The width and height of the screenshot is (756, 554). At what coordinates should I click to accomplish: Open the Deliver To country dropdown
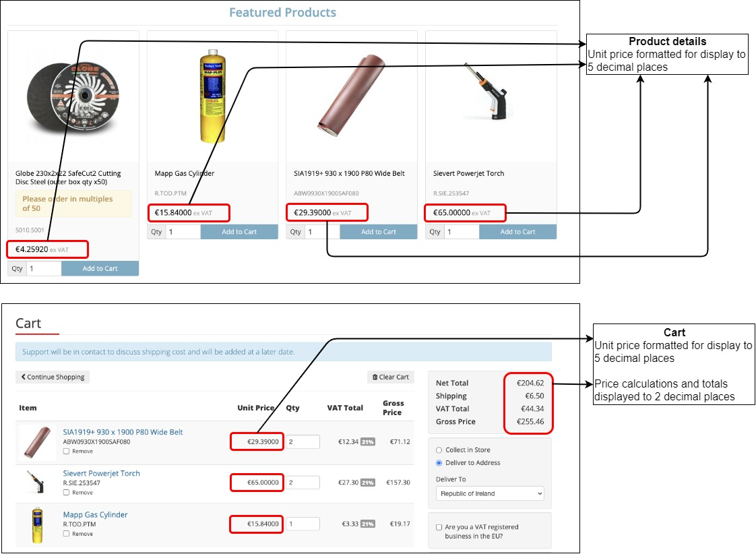coord(490,493)
